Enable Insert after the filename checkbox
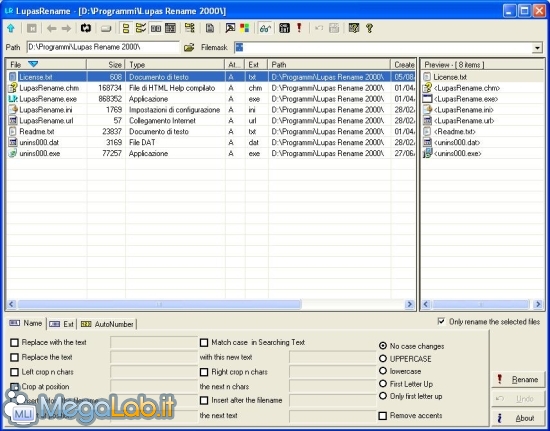This screenshot has width=550, height=431. (x=204, y=400)
